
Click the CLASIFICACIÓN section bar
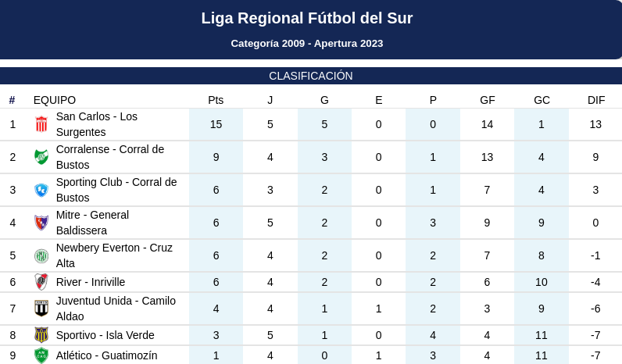[x=311, y=76]
